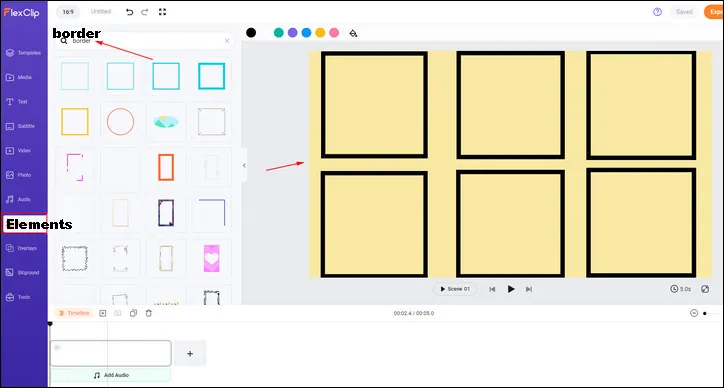Clear the border search with X
724x388 pixels.
coord(227,41)
